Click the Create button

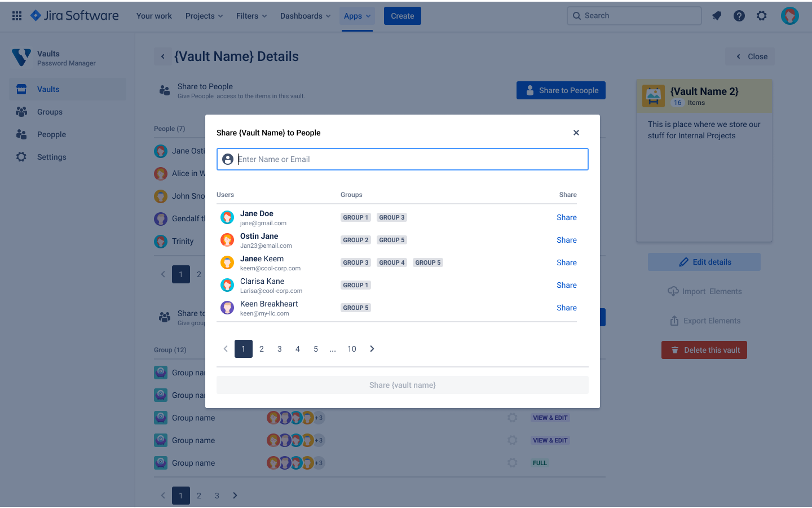point(403,16)
